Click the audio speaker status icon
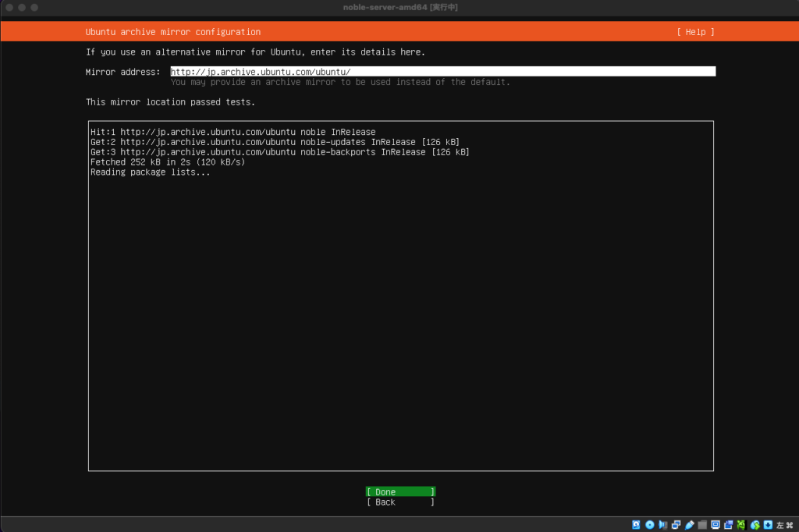This screenshot has height=532, width=799. [x=662, y=525]
